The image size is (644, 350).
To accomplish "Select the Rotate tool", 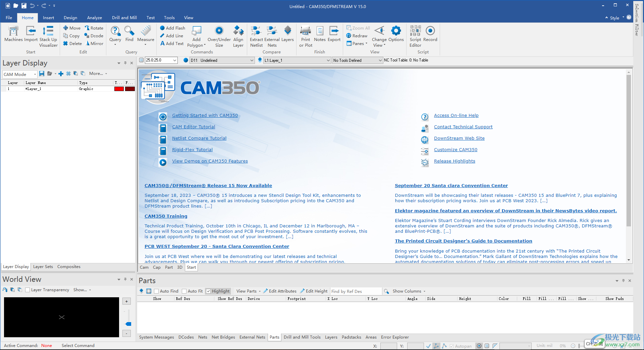I will tap(94, 28).
